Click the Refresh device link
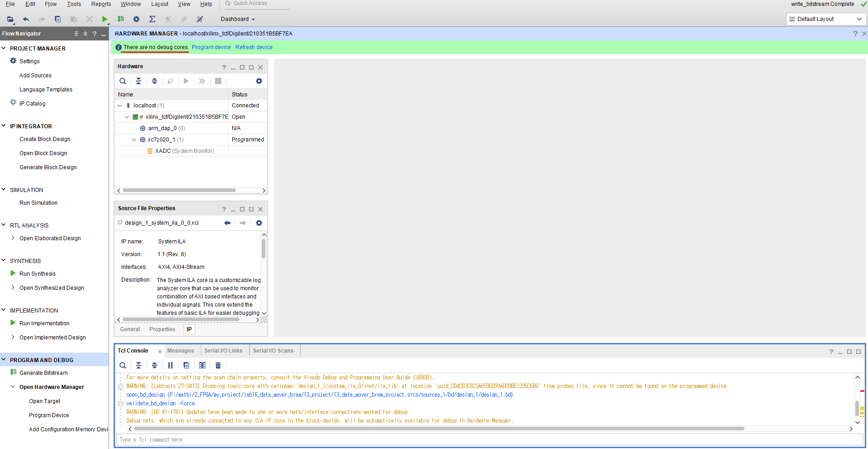The image size is (868, 449). click(254, 47)
